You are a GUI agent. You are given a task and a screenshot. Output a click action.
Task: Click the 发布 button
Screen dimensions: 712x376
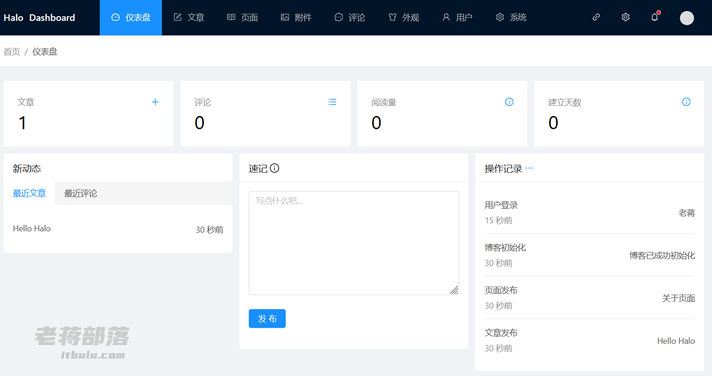pyautogui.click(x=267, y=318)
